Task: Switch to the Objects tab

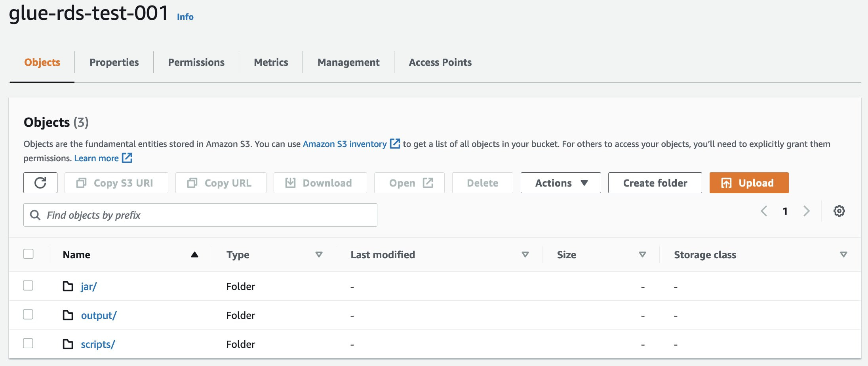Action: (42, 62)
